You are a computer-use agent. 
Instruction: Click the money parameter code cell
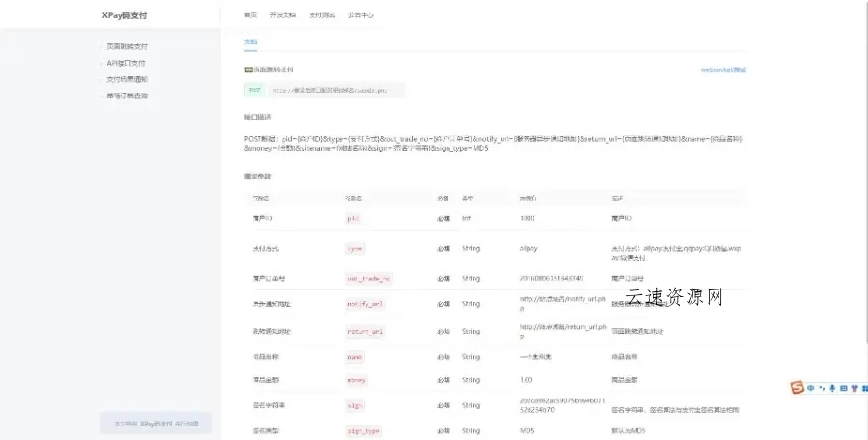point(356,381)
